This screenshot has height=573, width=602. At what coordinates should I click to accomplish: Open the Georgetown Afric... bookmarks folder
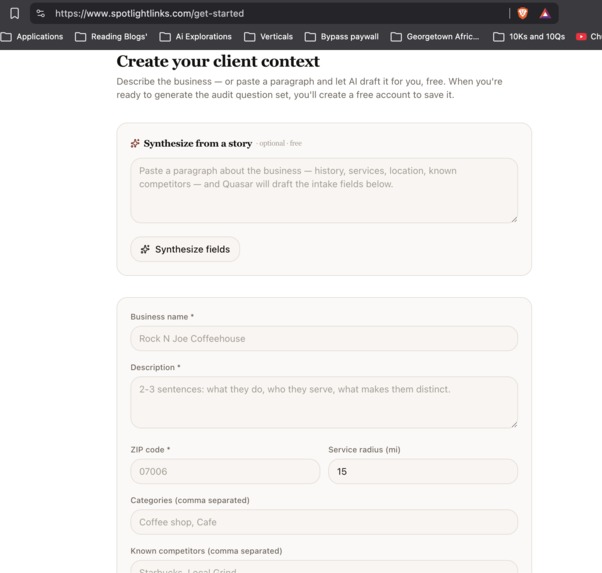435,36
